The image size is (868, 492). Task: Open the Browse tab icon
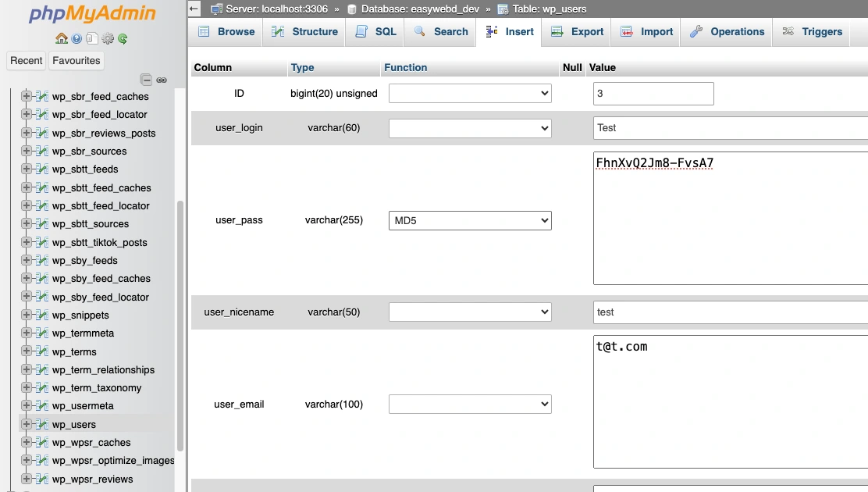tap(205, 31)
